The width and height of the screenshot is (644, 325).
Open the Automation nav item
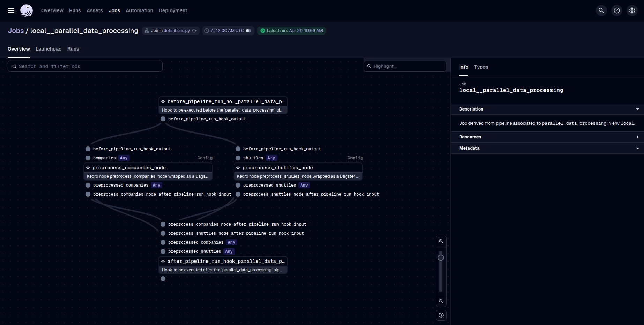coord(140,10)
